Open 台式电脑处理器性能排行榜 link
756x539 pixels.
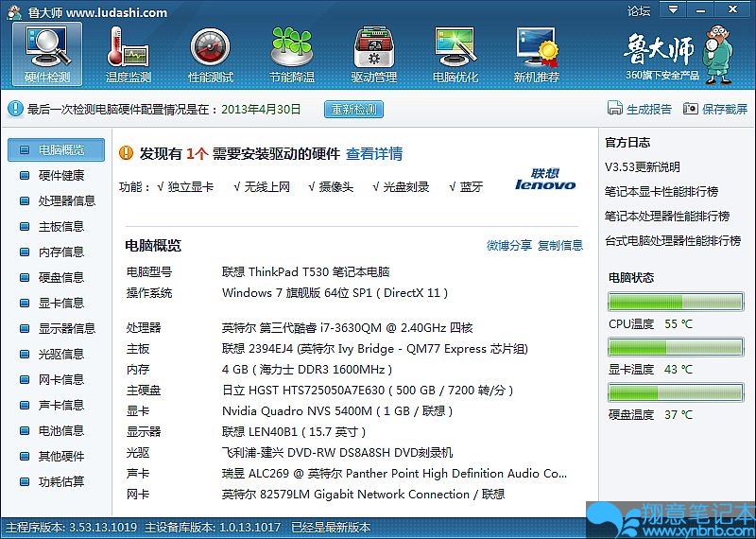tap(673, 240)
